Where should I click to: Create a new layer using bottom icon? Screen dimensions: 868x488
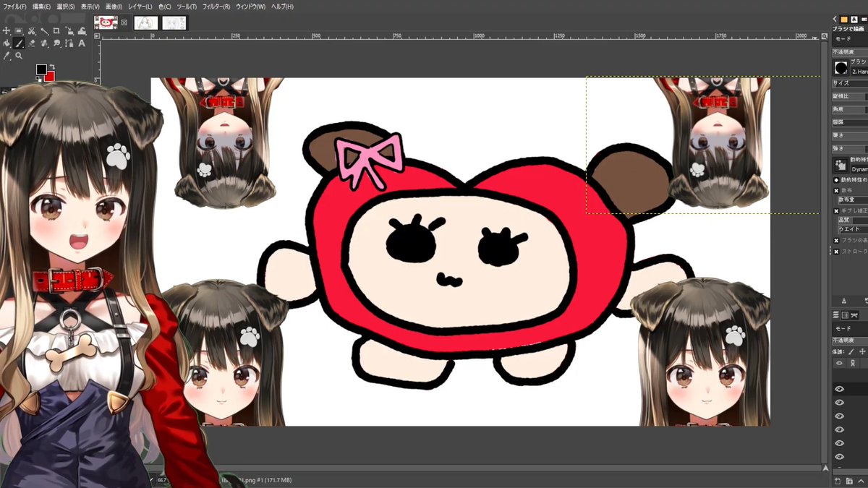tap(837, 481)
